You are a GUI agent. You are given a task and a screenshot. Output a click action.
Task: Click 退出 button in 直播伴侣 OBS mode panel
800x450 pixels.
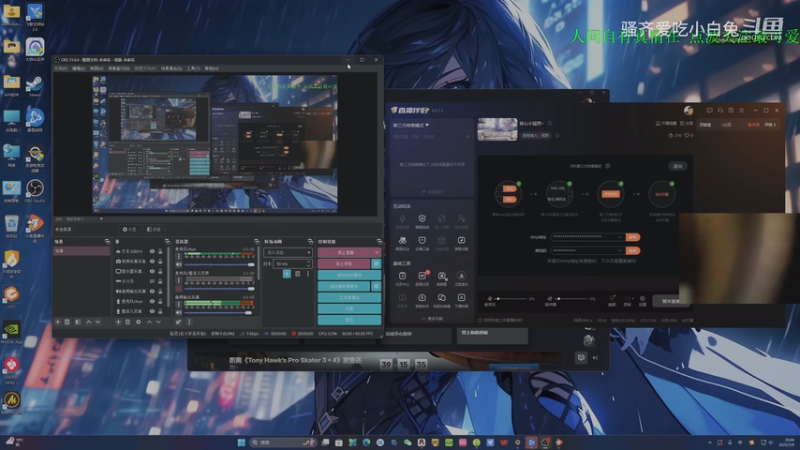678,166
